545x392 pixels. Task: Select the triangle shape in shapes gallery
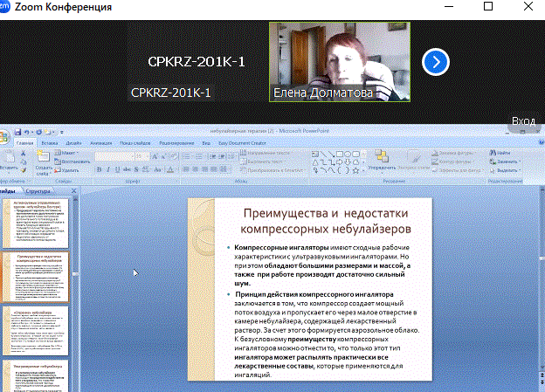coord(315,162)
